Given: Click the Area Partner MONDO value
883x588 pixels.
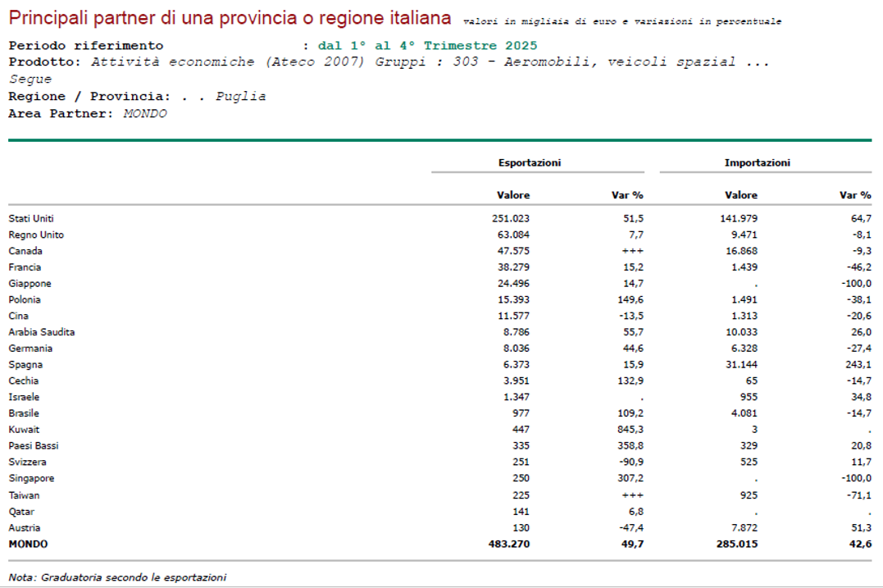Looking at the screenshot, I should click(144, 114).
